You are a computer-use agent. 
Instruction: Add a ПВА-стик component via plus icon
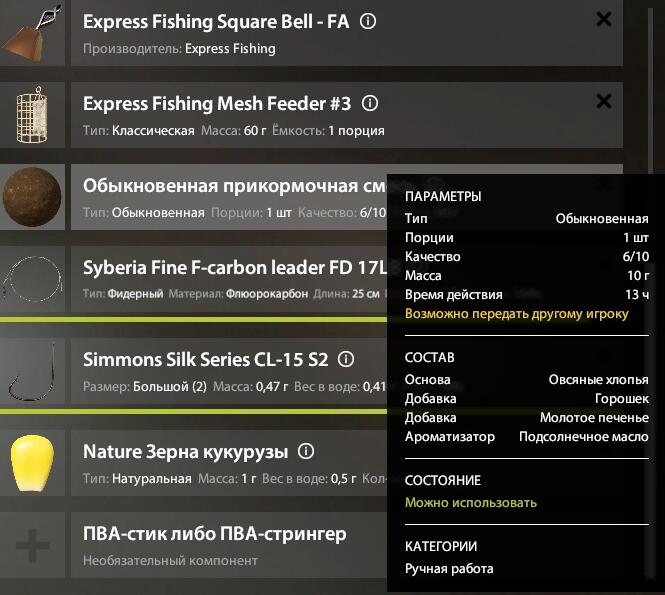(32, 545)
